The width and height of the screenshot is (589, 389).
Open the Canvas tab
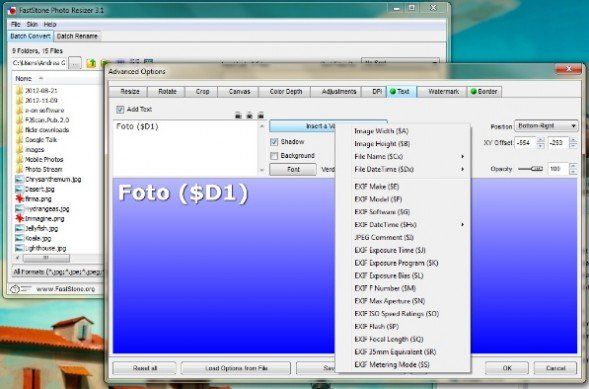click(x=239, y=92)
